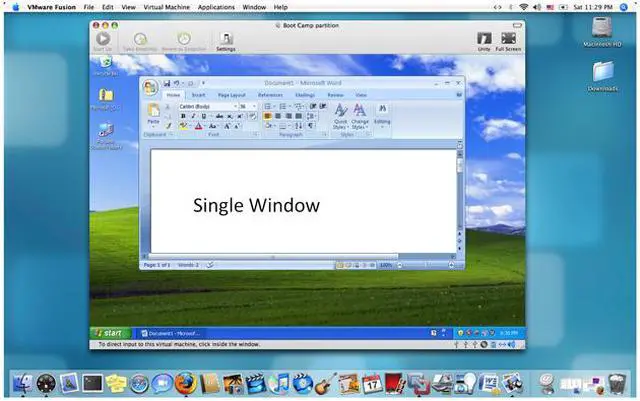
Task: Toggle strikethrough in the Font group
Action: point(219,116)
